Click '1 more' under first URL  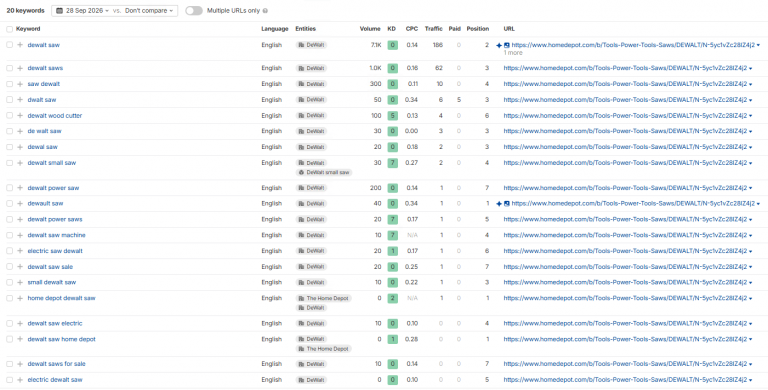(513, 53)
